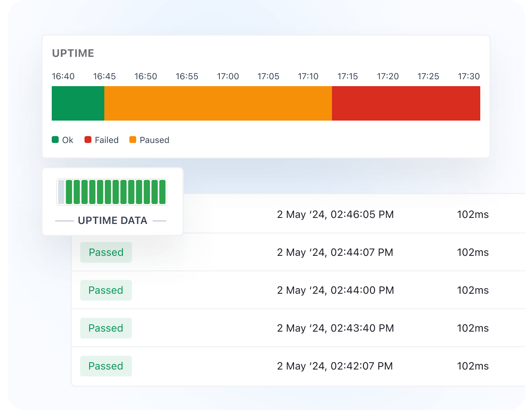The image size is (532, 410).
Task: Click the Passed badge for 02:44:00 PM
Action: coord(106,290)
